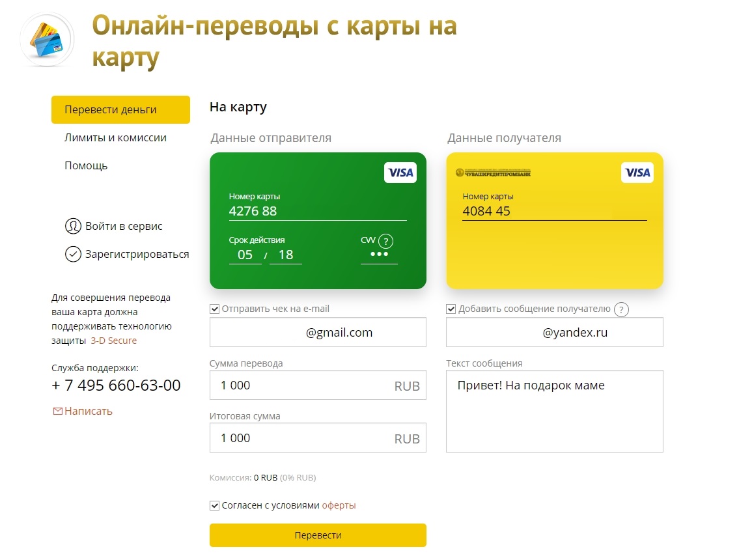The image size is (739, 560).
Task: Focus the Сумма перевода amount field
Action: 303,385
